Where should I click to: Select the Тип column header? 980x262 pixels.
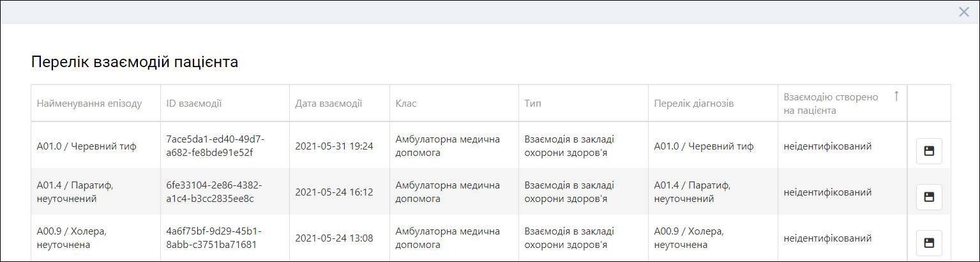pos(532,103)
